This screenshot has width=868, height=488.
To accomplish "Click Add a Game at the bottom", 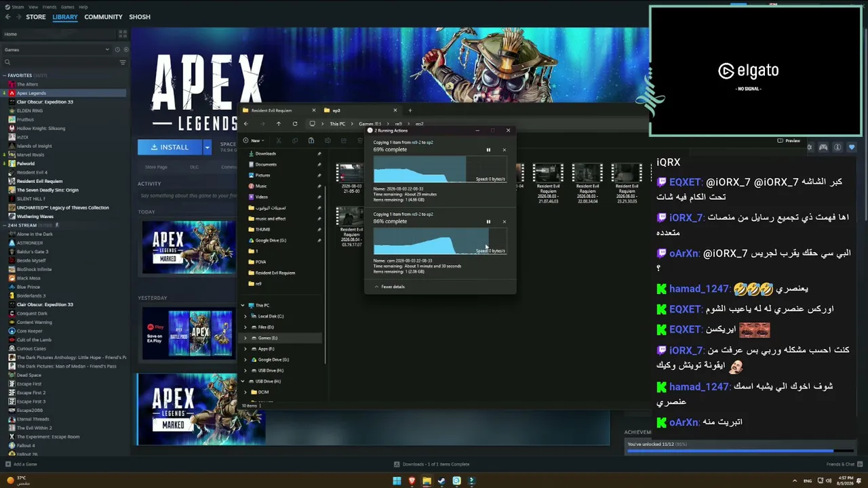I will pyautogui.click(x=21, y=464).
